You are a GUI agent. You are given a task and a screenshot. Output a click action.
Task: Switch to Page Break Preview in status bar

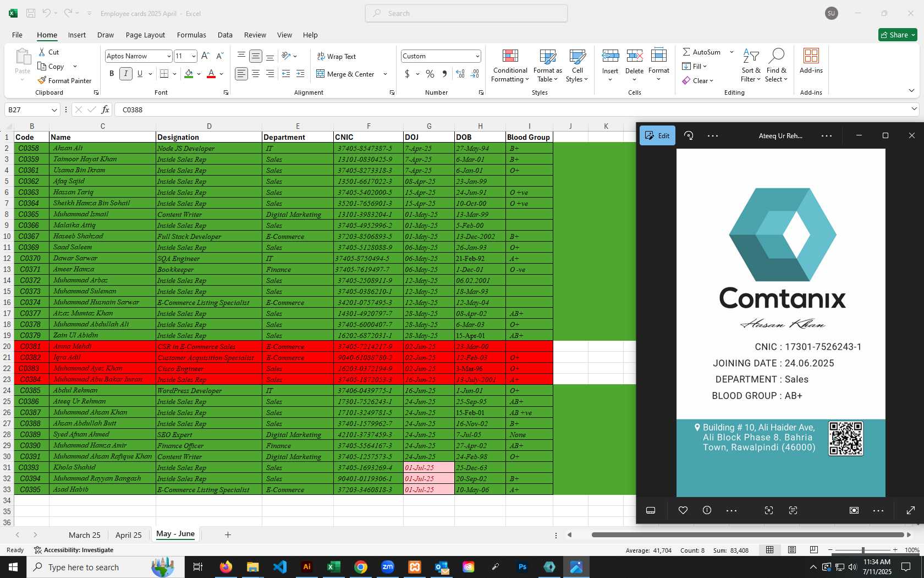814,550
